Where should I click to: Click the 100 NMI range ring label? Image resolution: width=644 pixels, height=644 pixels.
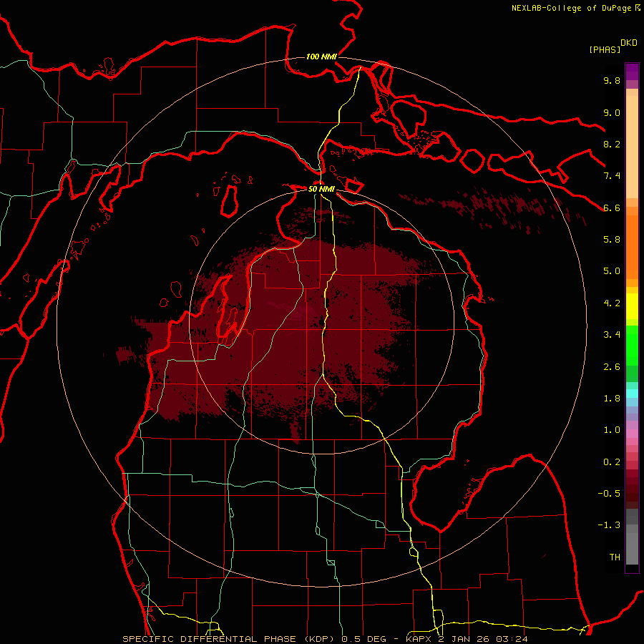point(321,57)
